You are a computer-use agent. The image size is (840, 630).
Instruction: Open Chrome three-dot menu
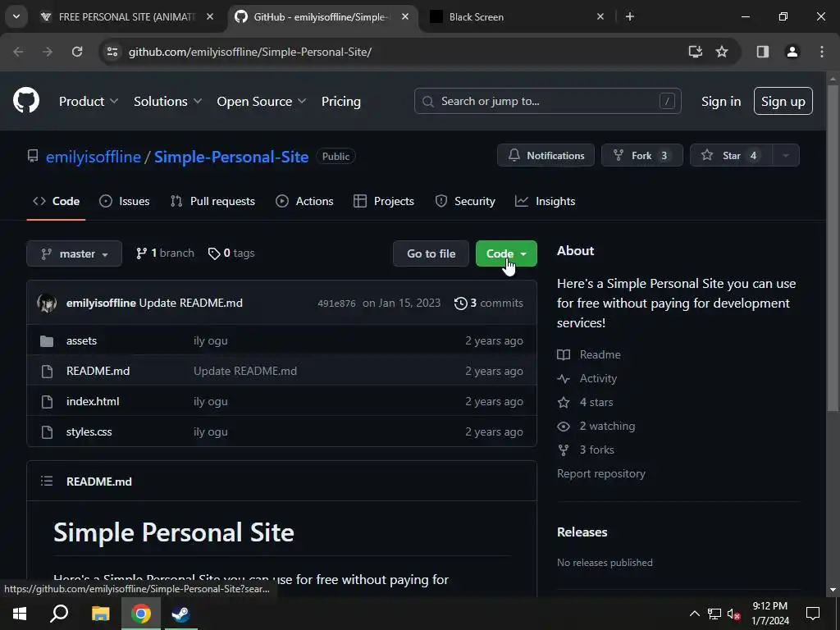(822, 52)
